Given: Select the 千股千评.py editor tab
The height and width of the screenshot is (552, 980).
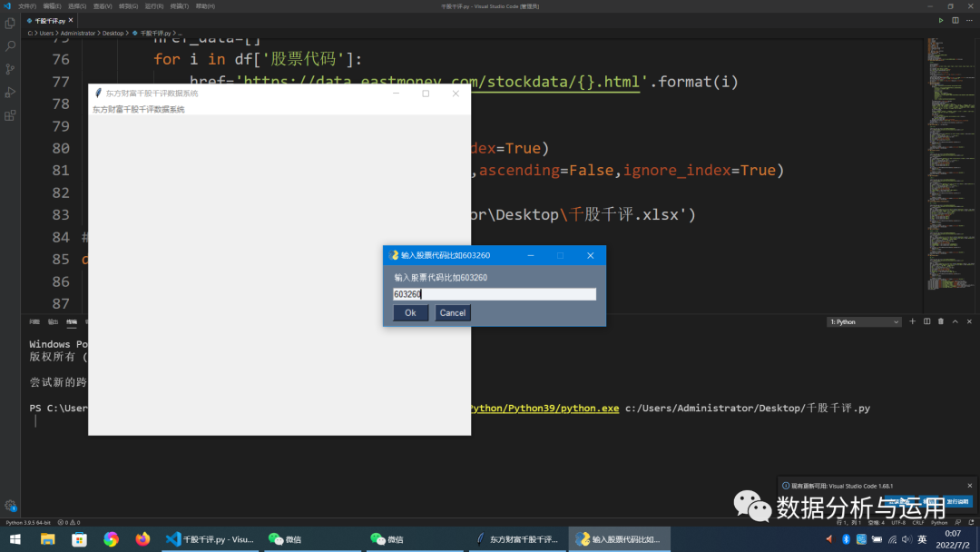Looking at the screenshot, I should pos(50,21).
